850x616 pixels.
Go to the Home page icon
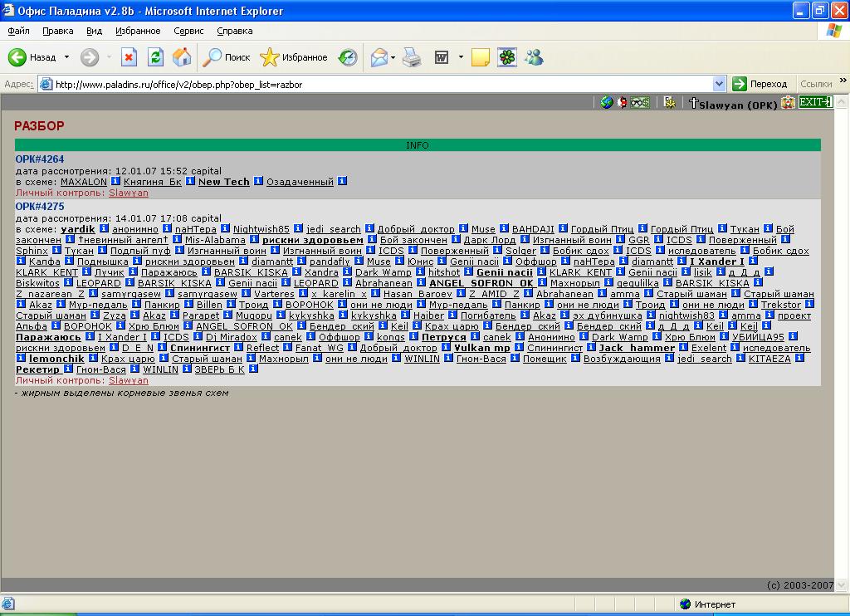tap(182, 57)
